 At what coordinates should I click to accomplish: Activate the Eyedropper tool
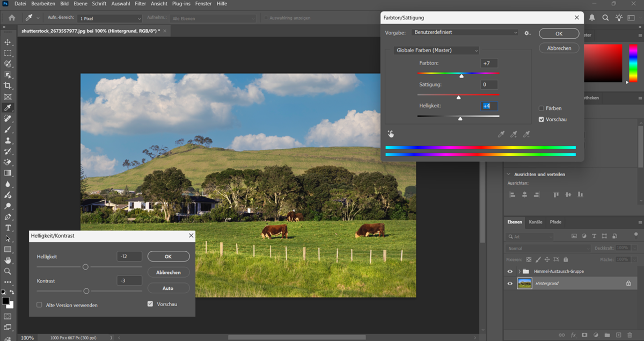[x=8, y=107]
